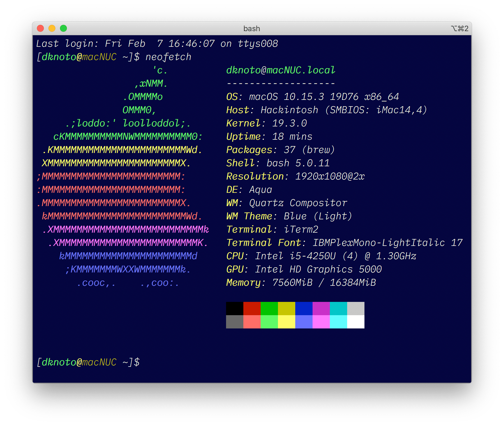Click the bash window title
Image resolution: width=504 pixels, height=426 pixels.
tap(251, 29)
